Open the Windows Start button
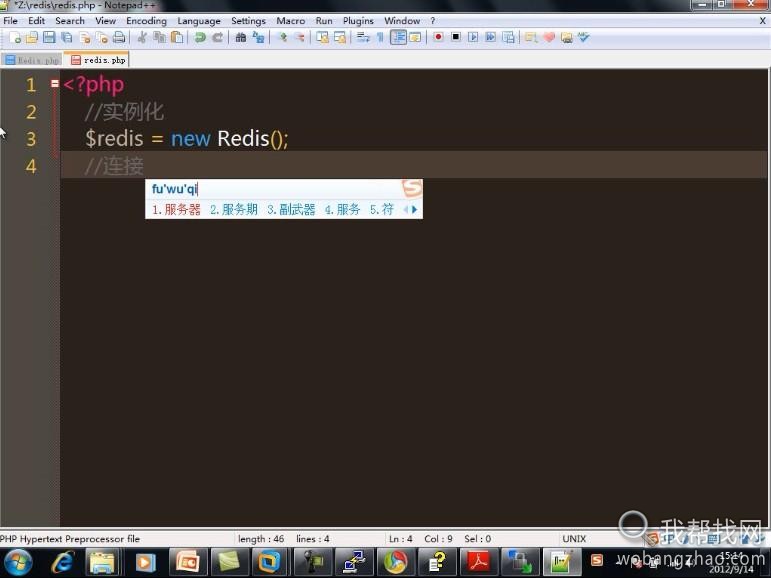Image resolution: width=771 pixels, height=578 pixels. [x=18, y=562]
